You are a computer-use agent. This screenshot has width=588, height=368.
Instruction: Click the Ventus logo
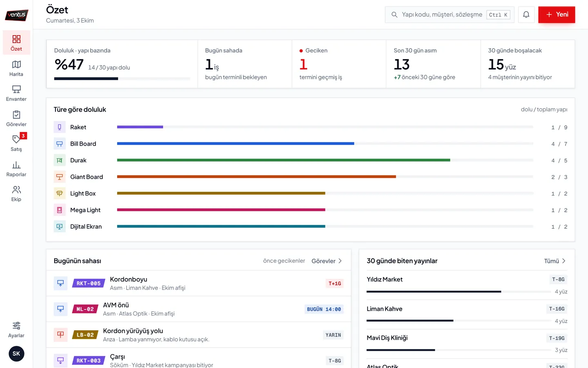[16, 15]
